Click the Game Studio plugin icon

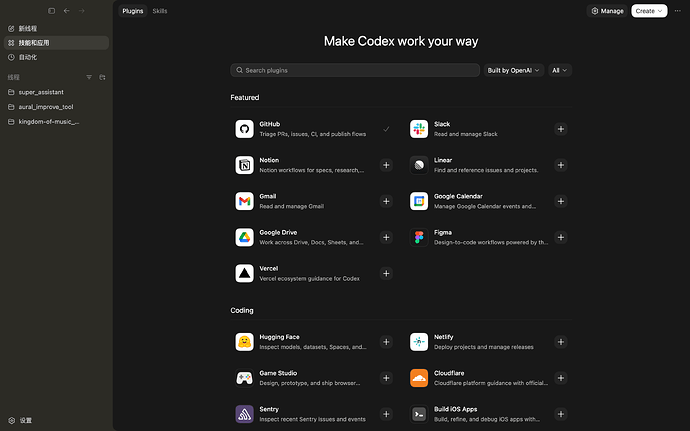[244, 378]
